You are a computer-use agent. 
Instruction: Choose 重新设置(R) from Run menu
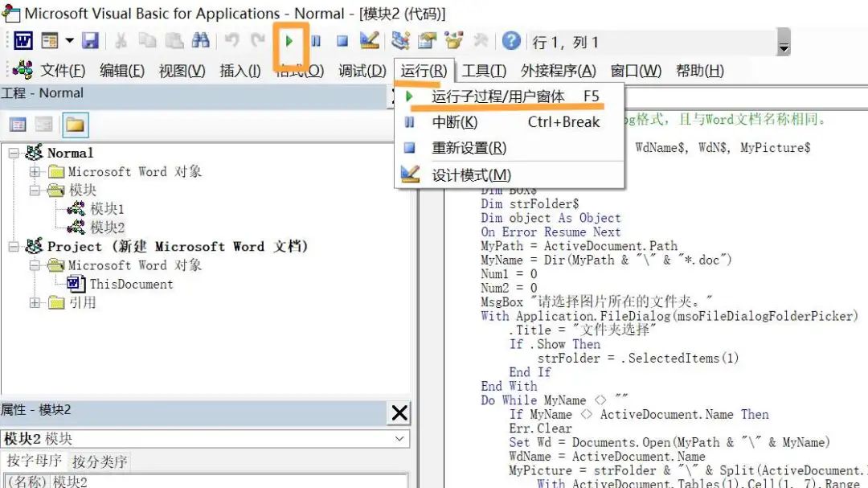(x=469, y=148)
